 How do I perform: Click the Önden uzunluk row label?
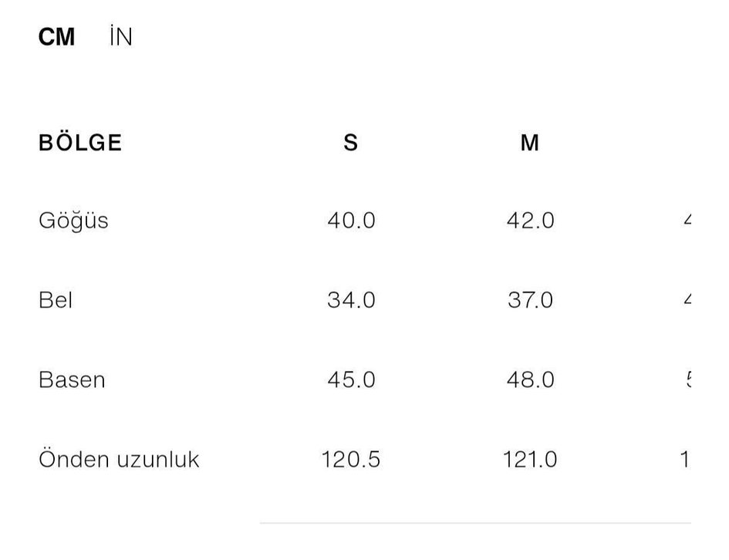(119, 460)
